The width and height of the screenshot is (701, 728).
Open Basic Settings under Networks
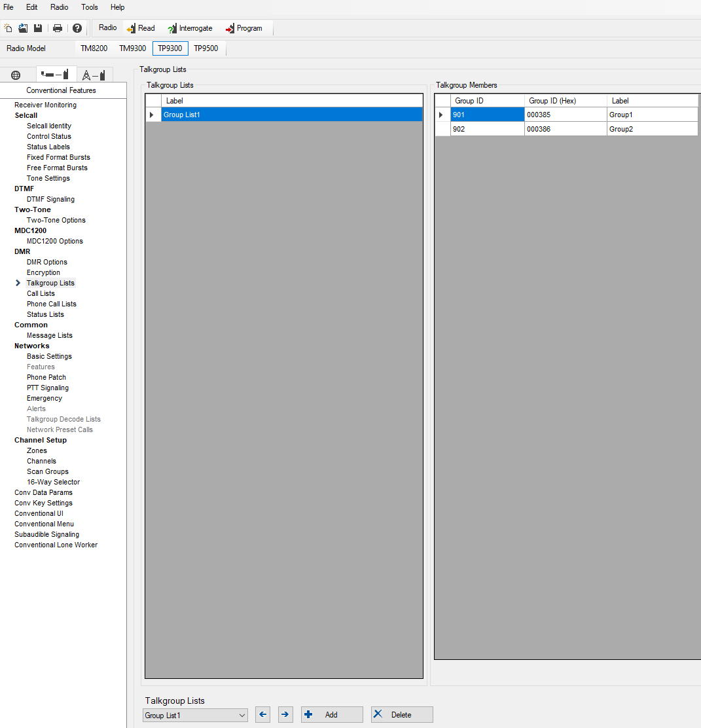tap(49, 357)
